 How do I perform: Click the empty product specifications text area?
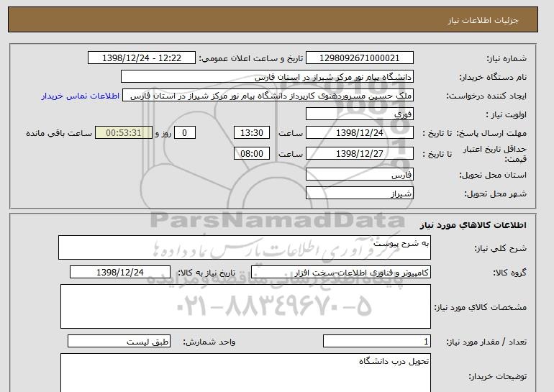(245, 306)
